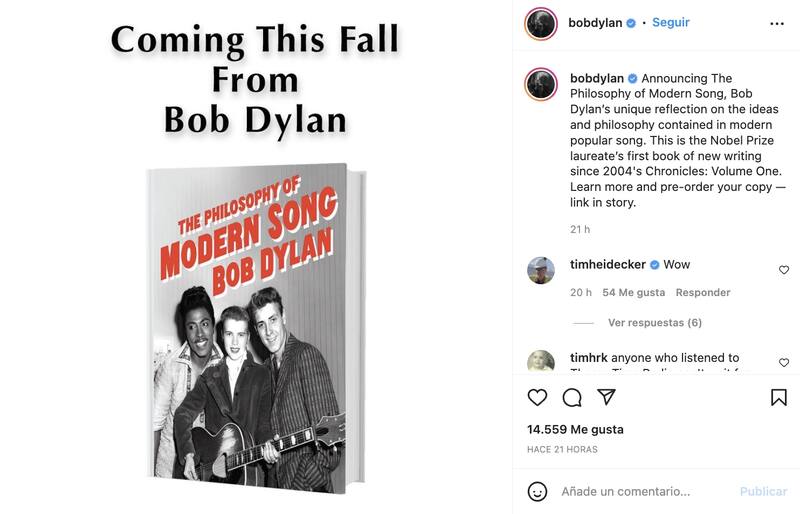View the 14.559 Me gusta likes list

pos(575,429)
